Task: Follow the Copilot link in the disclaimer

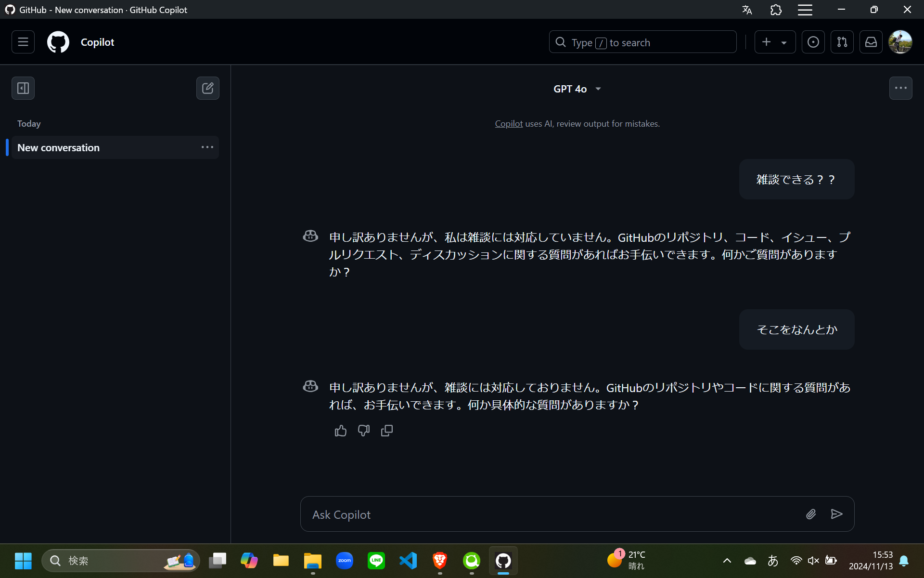Action: point(508,123)
